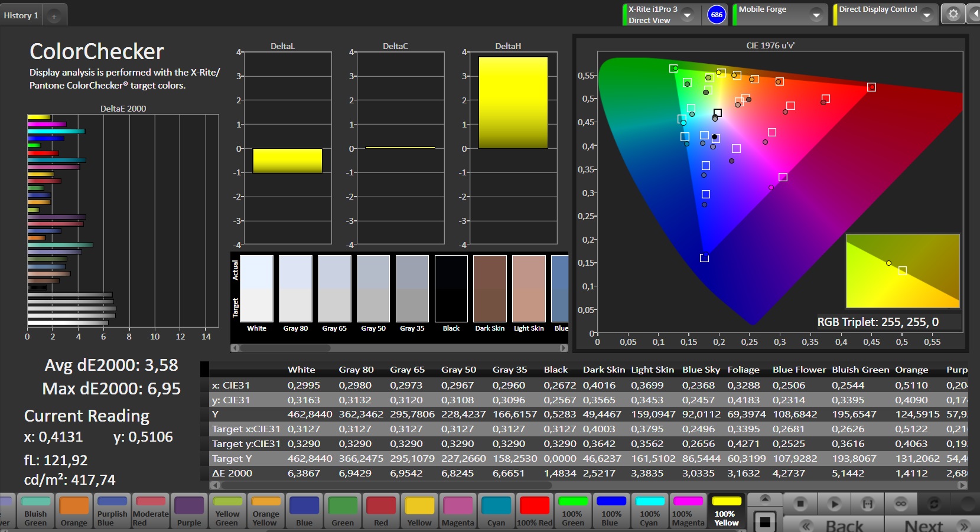Image resolution: width=980 pixels, height=532 pixels.
Task: Click the blue 686 meter indicator circle
Action: coord(717,15)
